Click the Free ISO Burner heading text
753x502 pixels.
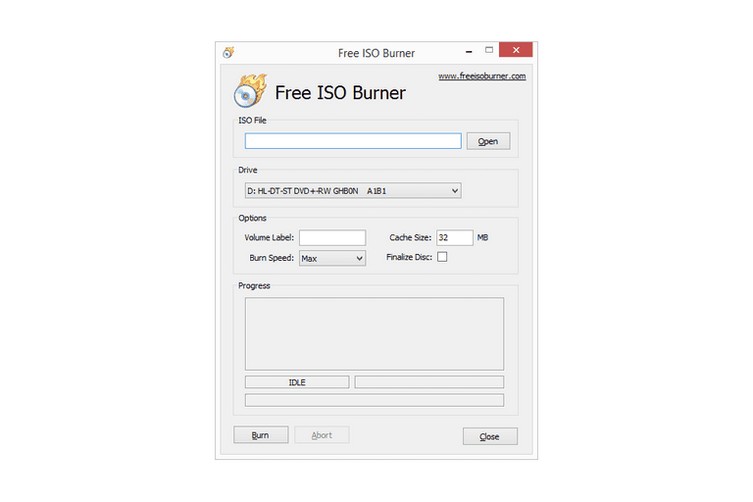pyautogui.click(x=340, y=93)
